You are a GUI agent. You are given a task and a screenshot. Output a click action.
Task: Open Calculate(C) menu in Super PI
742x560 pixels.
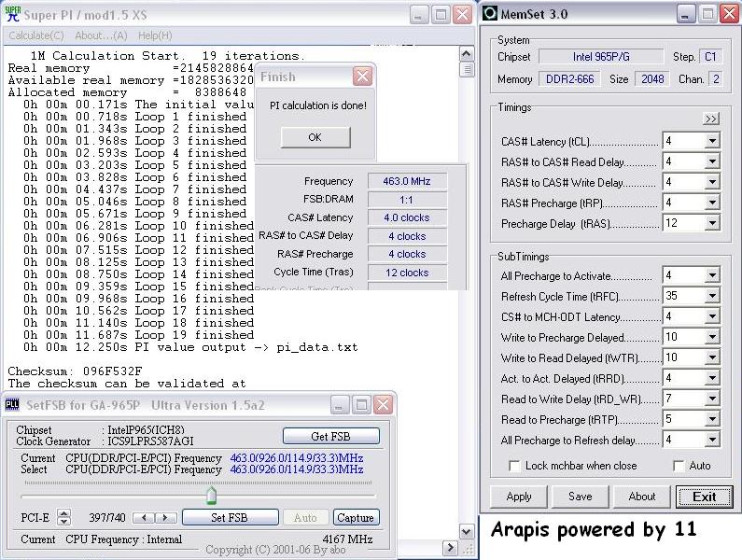pos(36,35)
